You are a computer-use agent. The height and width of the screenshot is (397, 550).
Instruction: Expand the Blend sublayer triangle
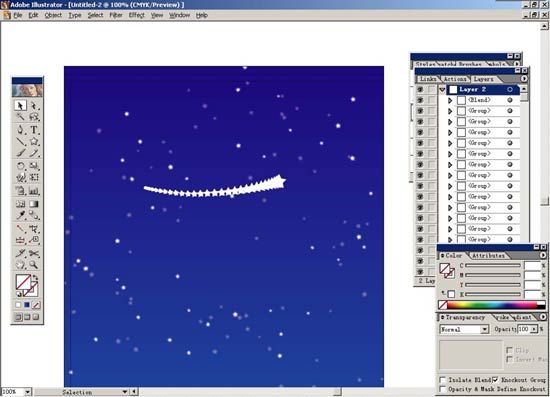point(450,101)
